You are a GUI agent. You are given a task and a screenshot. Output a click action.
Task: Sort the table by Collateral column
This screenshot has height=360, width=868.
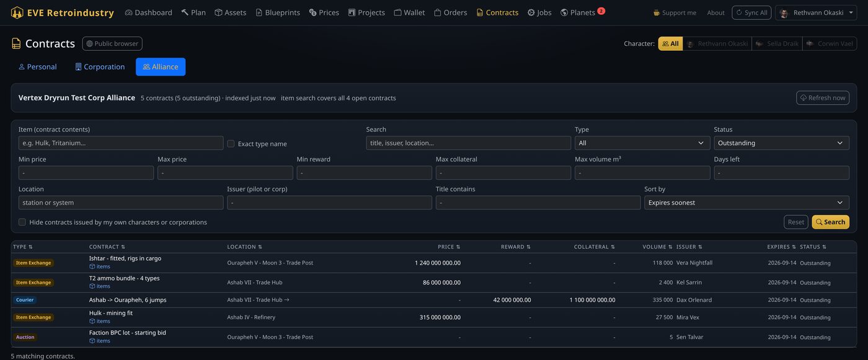coord(595,247)
